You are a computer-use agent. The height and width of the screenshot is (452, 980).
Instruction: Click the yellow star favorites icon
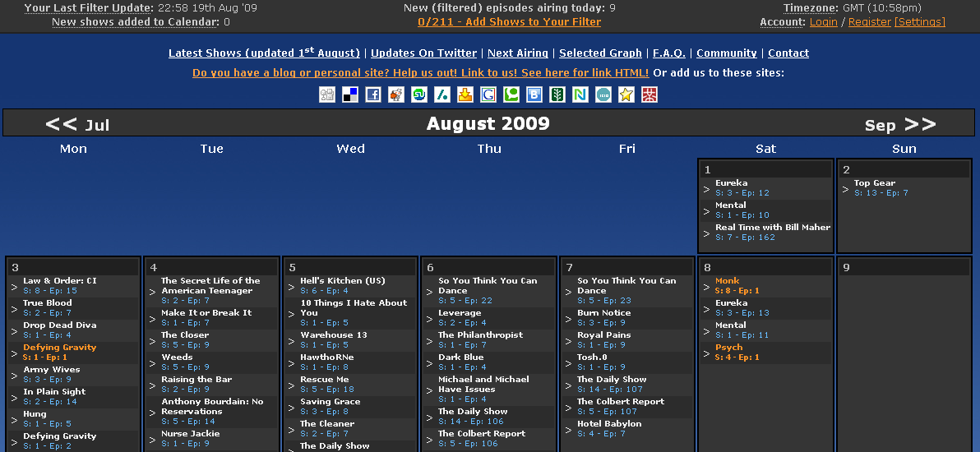pyautogui.click(x=626, y=95)
